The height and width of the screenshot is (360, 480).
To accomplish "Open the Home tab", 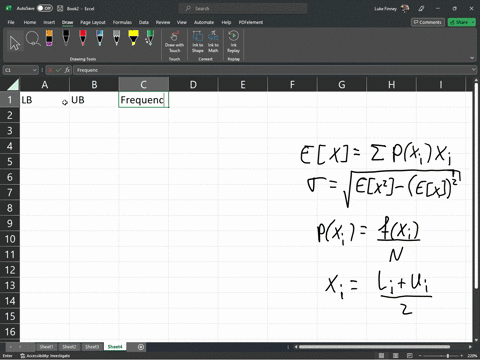I will pos(30,22).
